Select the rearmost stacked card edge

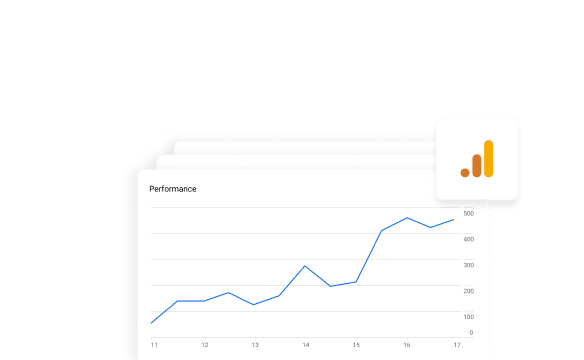click(305, 148)
